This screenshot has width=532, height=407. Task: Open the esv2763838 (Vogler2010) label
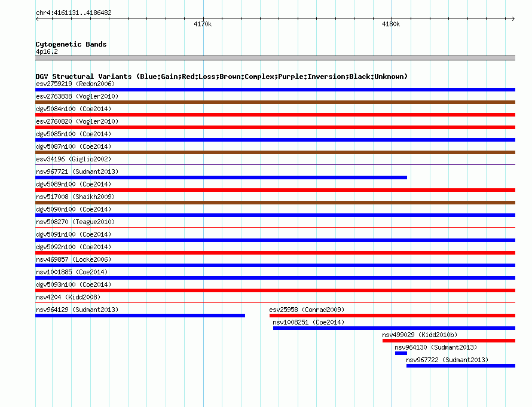click(77, 96)
